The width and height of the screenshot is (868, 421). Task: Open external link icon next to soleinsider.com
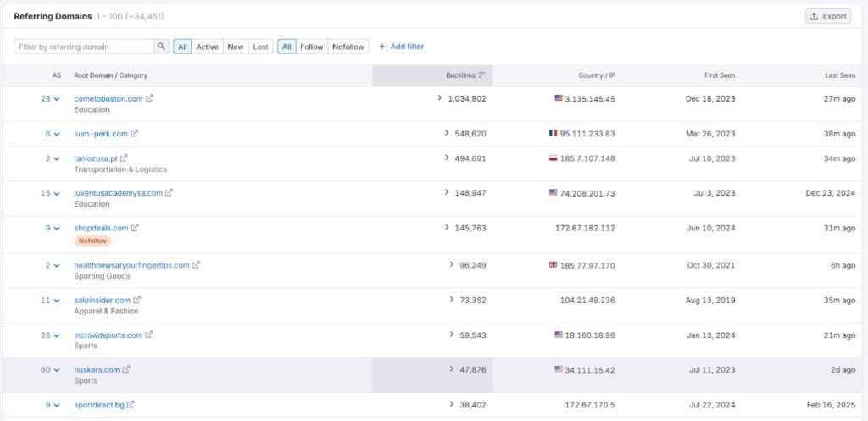coord(136,300)
